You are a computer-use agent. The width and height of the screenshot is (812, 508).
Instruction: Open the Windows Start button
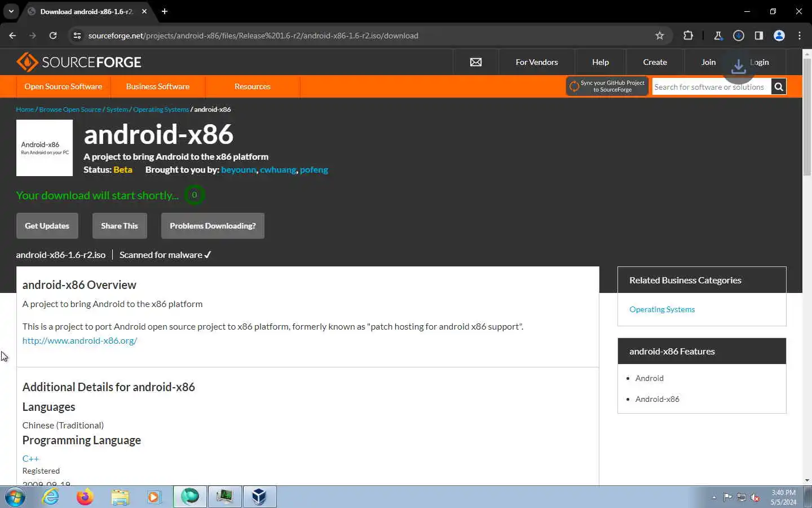tap(15, 497)
